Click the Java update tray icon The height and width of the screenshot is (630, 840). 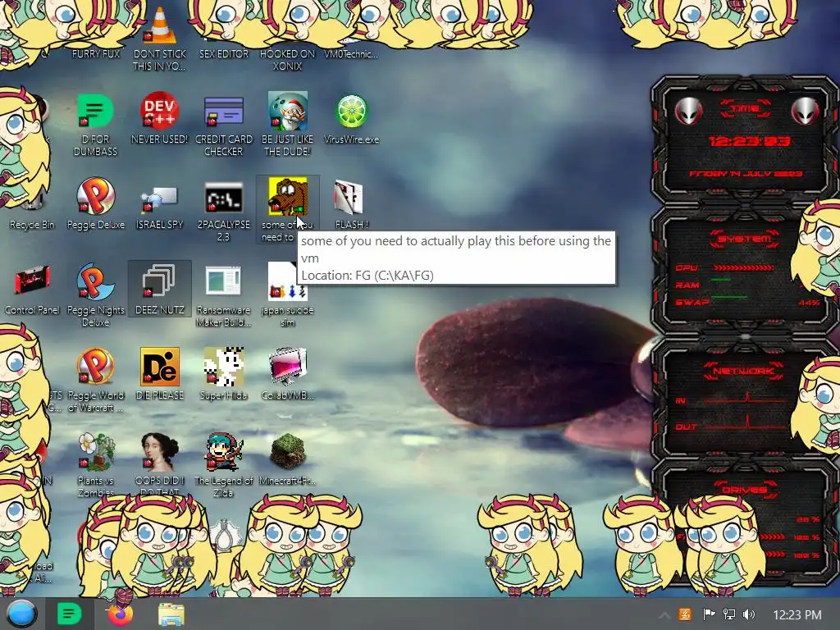point(685,614)
